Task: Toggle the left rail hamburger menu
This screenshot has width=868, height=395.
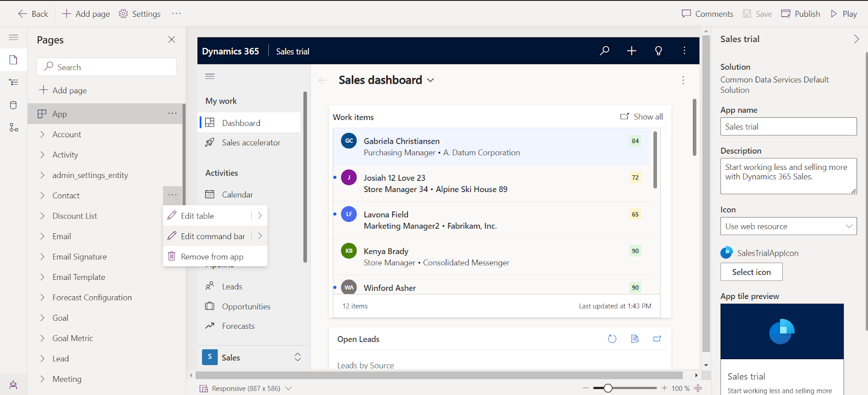Action: pyautogui.click(x=14, y=37)
